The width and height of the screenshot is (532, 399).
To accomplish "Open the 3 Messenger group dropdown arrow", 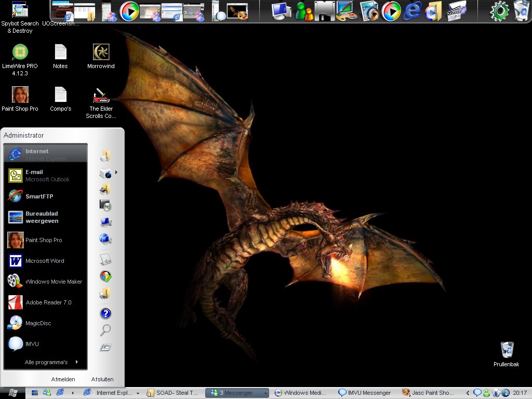I will point(265,393).
